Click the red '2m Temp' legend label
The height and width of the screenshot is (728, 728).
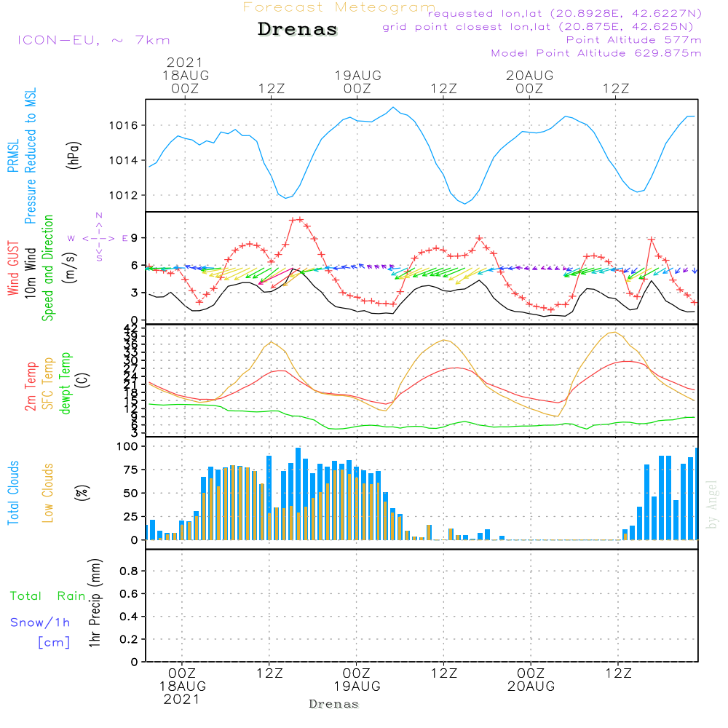(30, 387)
